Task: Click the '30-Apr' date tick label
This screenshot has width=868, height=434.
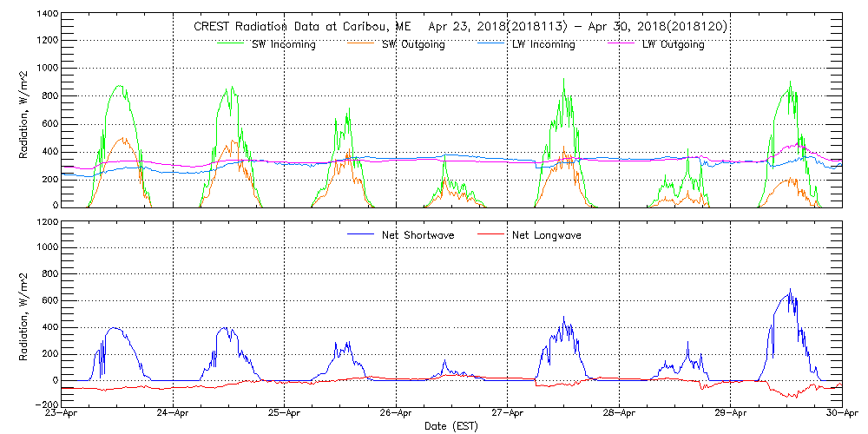Action: (x=842, y=414)
